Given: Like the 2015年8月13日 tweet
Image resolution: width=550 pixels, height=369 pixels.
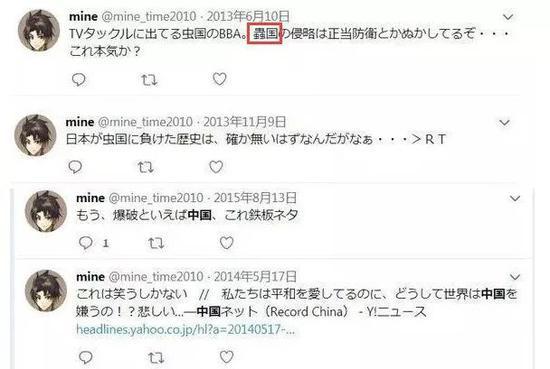Looking at the screenshot, I should click(x=227, y=243).
